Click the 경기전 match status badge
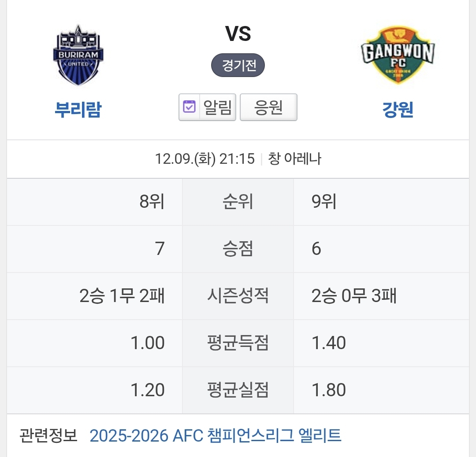476x457 pixels. coord(238,65)
